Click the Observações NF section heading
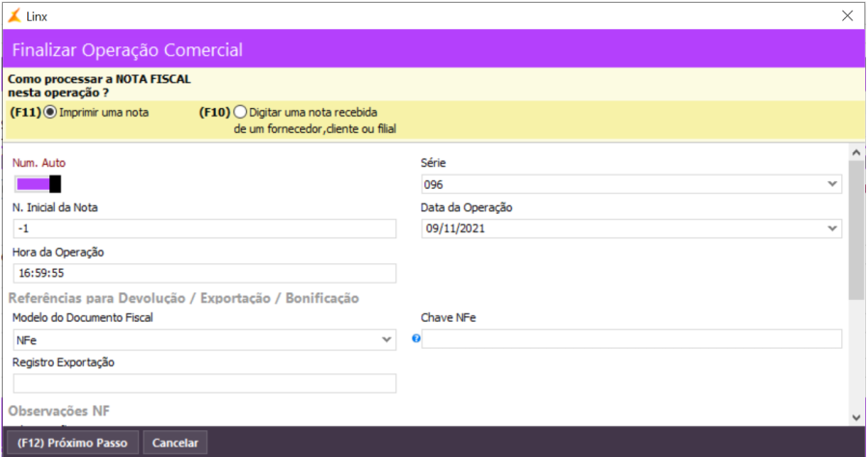Screen dimensions: 868x457 point(59,411)
